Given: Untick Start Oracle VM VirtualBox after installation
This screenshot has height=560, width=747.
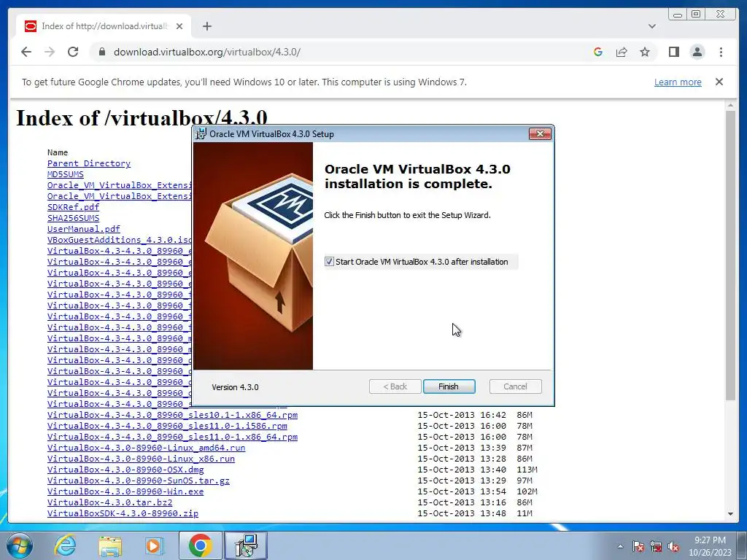Looking at the screenshot, I should 329,262.
